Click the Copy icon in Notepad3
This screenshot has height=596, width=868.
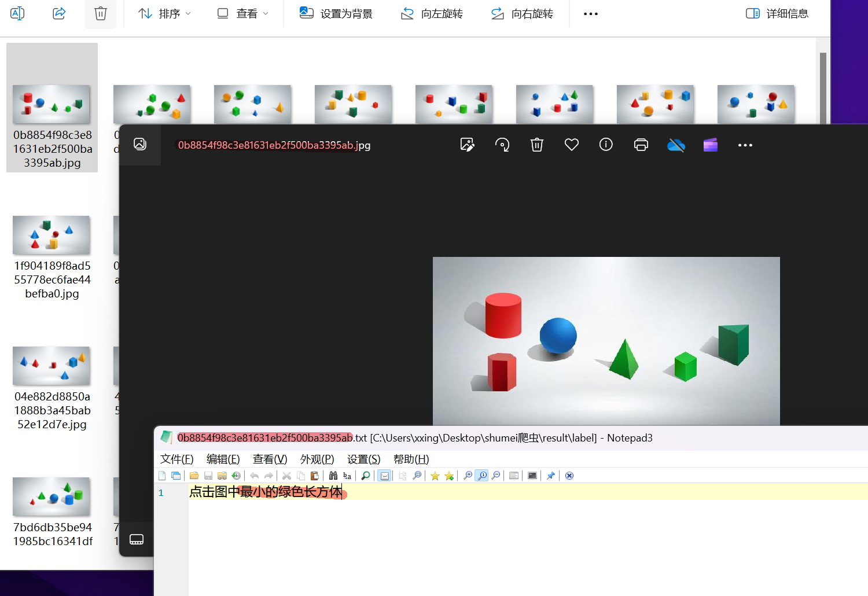point(301,476)
